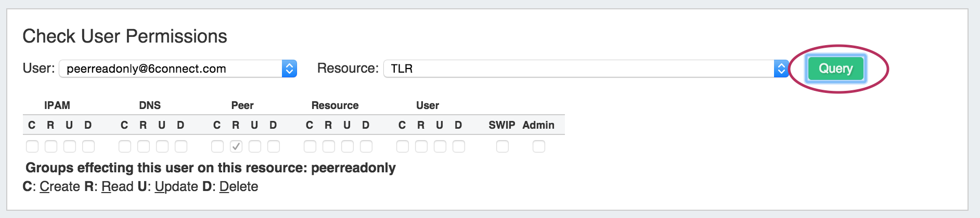Toggle the DNS Update checkbox
980x218 pixels.
click(x=162, y=146)
